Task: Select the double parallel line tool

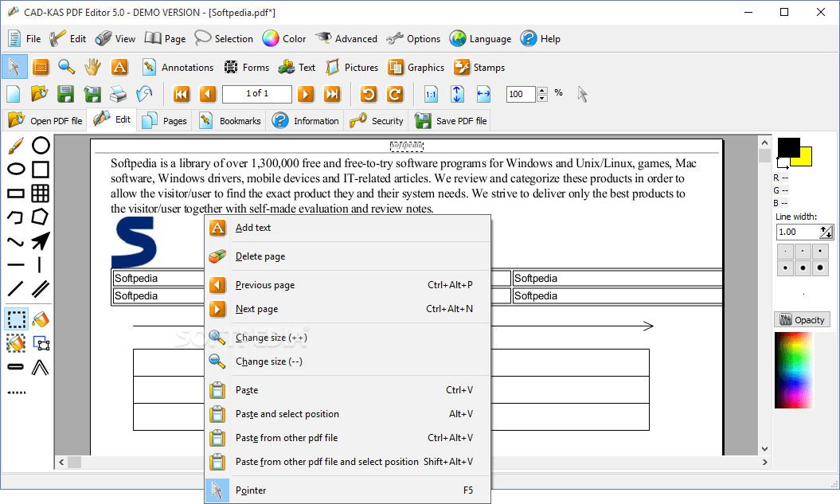Action: [41, 289]
